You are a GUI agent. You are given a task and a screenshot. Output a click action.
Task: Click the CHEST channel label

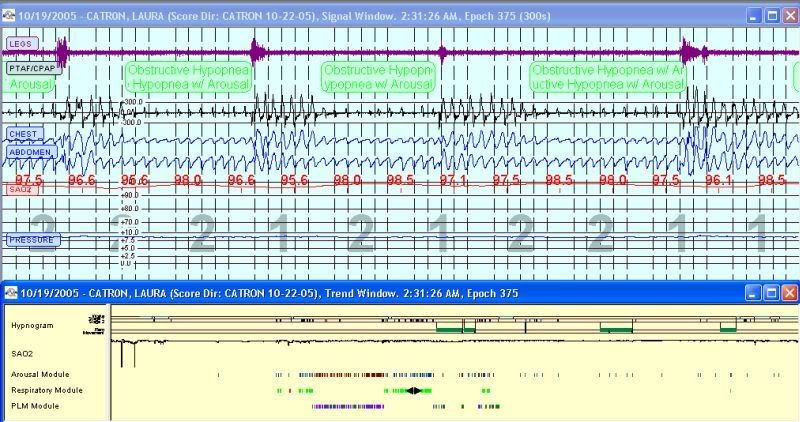click(24, 133)
